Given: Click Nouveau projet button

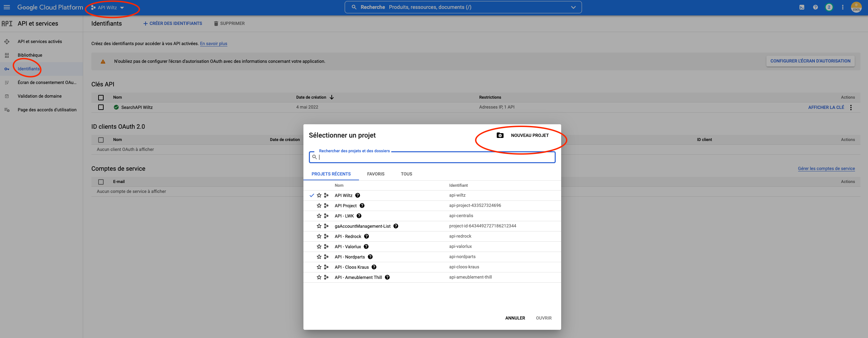Looking at the screenshot, I should (523, 136).
